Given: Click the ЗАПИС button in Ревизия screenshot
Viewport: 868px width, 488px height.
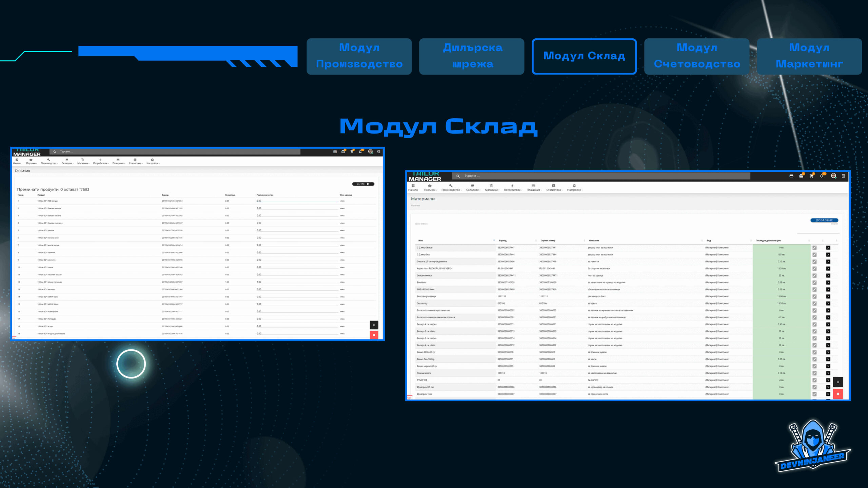Looking at the screenshot, I should pyautogui.click(x=363, y=184).
